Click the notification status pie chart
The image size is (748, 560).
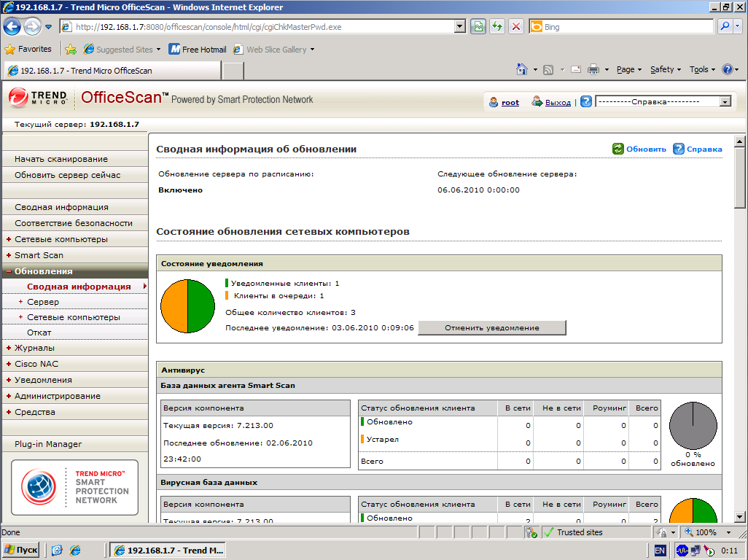coord(187,306)
